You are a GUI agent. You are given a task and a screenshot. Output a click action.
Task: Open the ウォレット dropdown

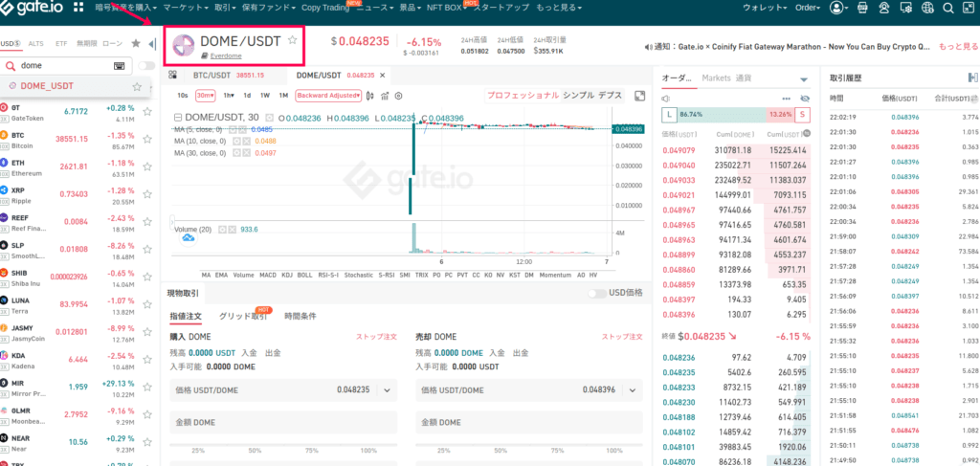pos(765,8)
